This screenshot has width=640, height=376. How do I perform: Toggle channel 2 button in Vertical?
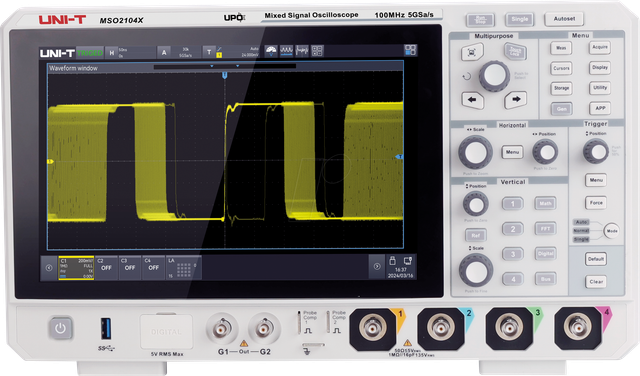pos(513,229)
